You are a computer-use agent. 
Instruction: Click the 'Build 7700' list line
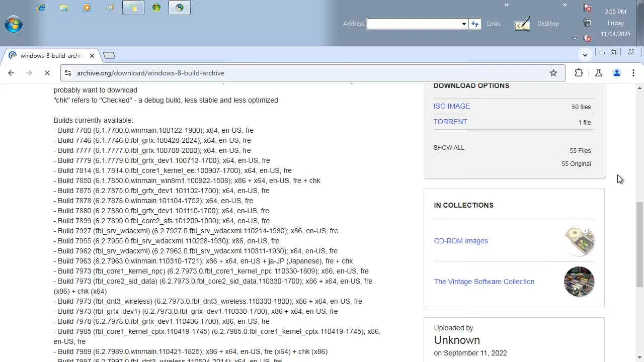(x=153, y=130)
